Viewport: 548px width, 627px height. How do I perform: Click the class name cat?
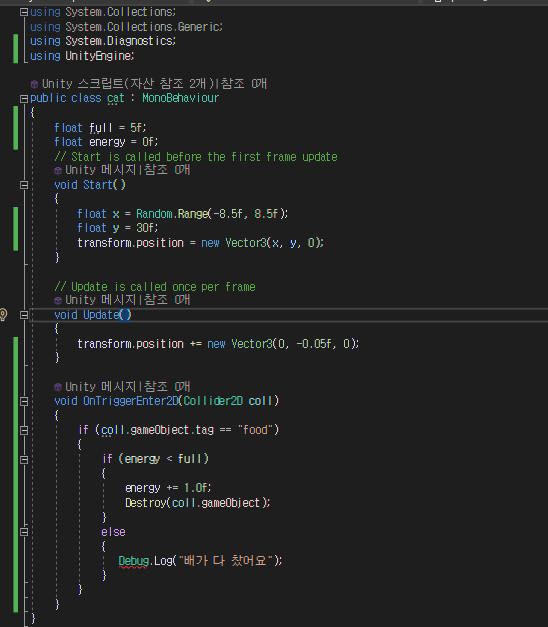click(x=116, y=98)
